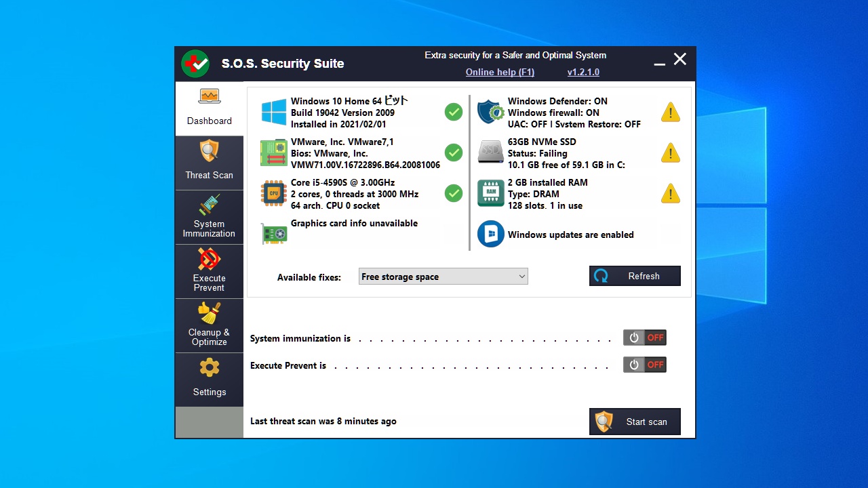
Task: Click warning triangle beside 63GB NVMe SSD
Action: [x=670, y=153]
